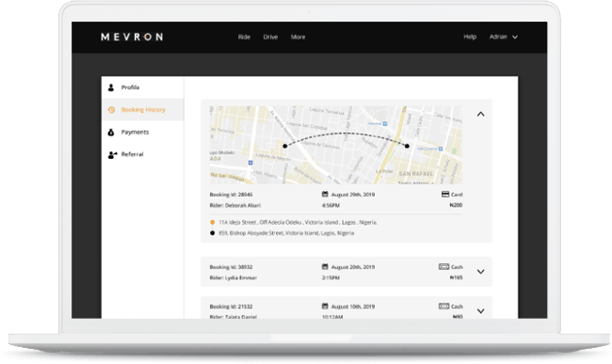
Task: Click calendar icon beside August 20th, 2019
Action: pos(325,266)
